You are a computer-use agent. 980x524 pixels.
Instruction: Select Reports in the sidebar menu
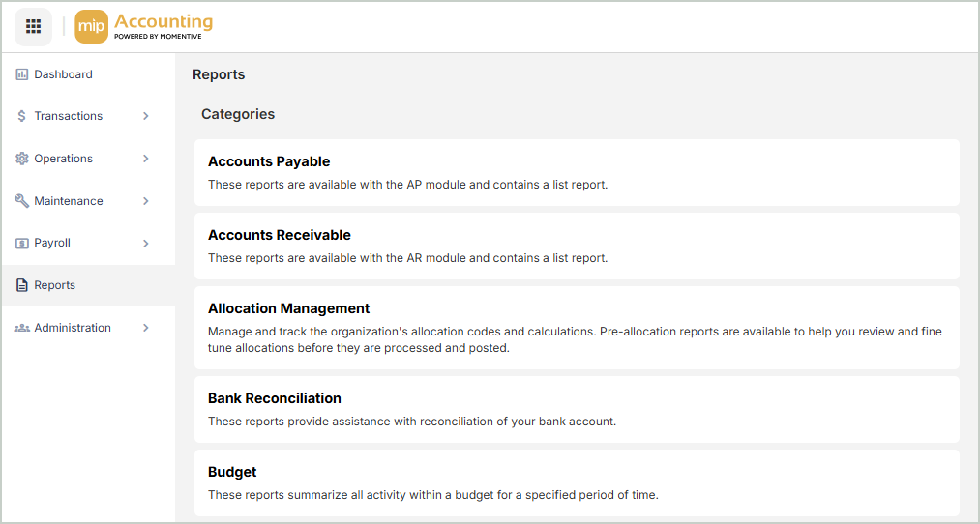tap(55, 285)
